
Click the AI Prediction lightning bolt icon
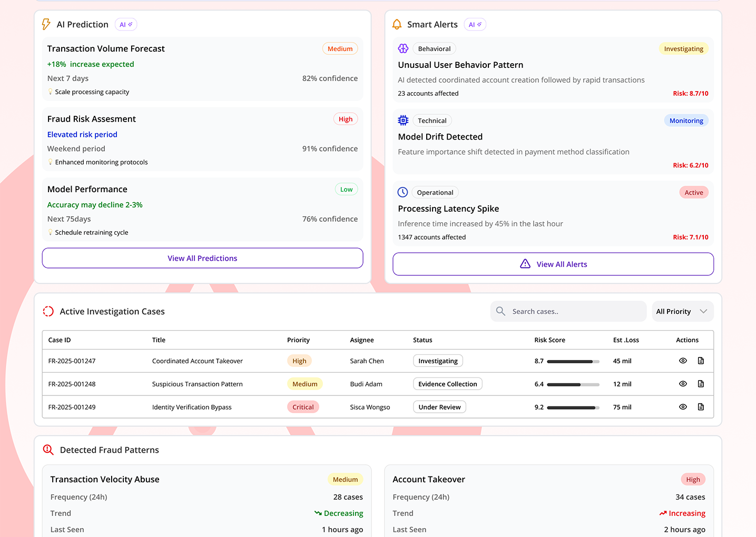click(46, 24)
